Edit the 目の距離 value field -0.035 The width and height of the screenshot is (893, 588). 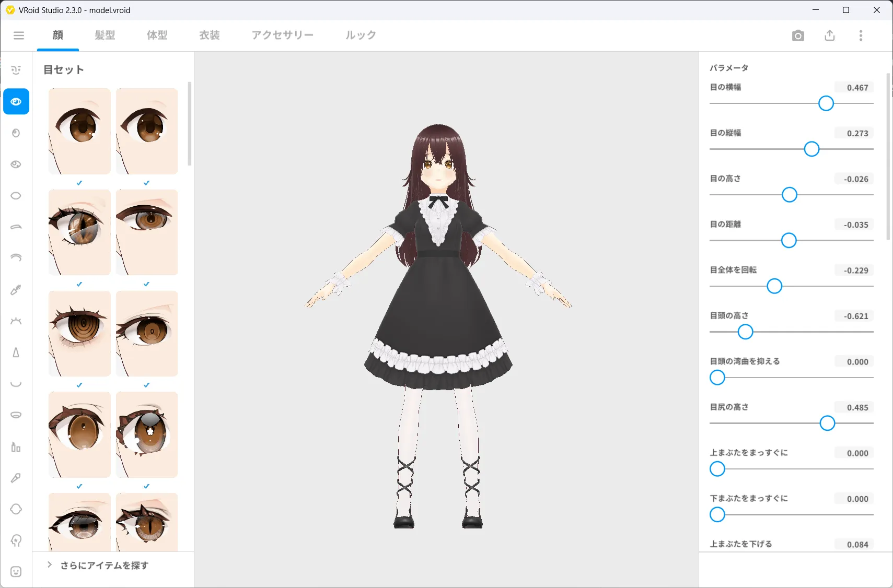click(853, 225)
